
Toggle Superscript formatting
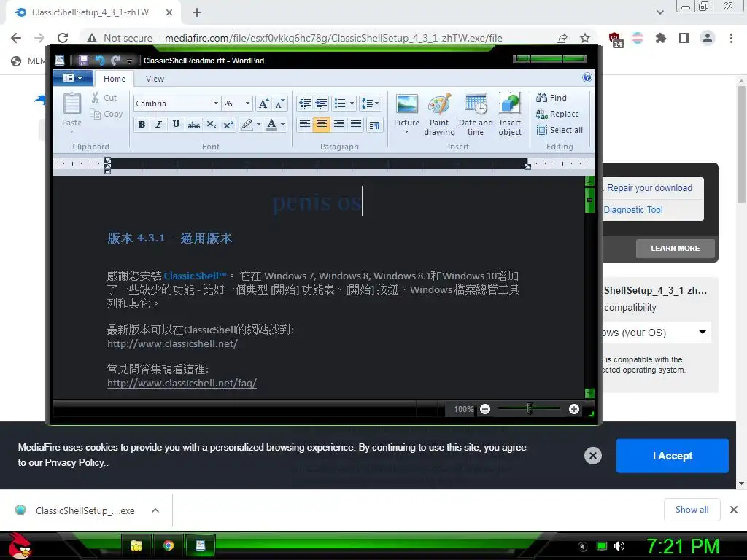[228, 125]
